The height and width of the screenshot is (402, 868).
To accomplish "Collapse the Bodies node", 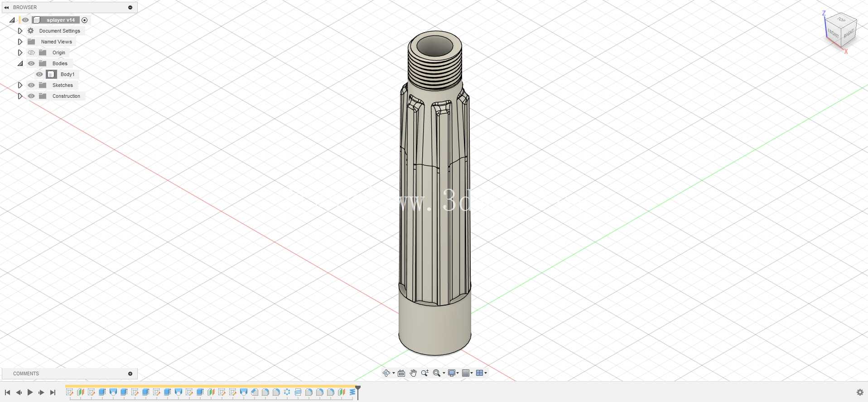I will point(20,63).
